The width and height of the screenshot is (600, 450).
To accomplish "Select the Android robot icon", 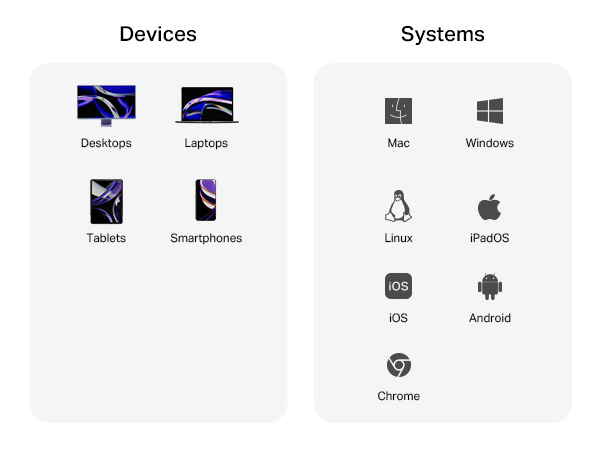I will (x=490, y=287).
